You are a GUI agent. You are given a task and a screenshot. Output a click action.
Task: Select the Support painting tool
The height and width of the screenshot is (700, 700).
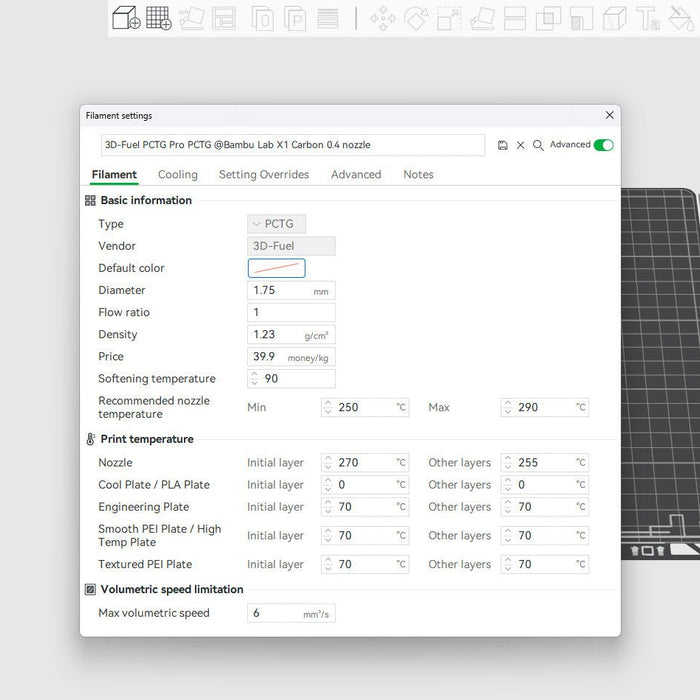581,18
